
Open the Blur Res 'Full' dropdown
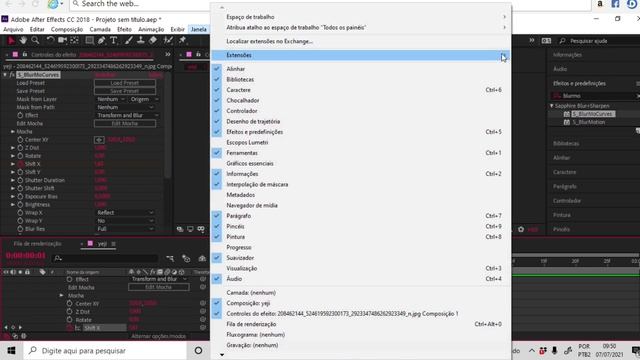(125, 229)
